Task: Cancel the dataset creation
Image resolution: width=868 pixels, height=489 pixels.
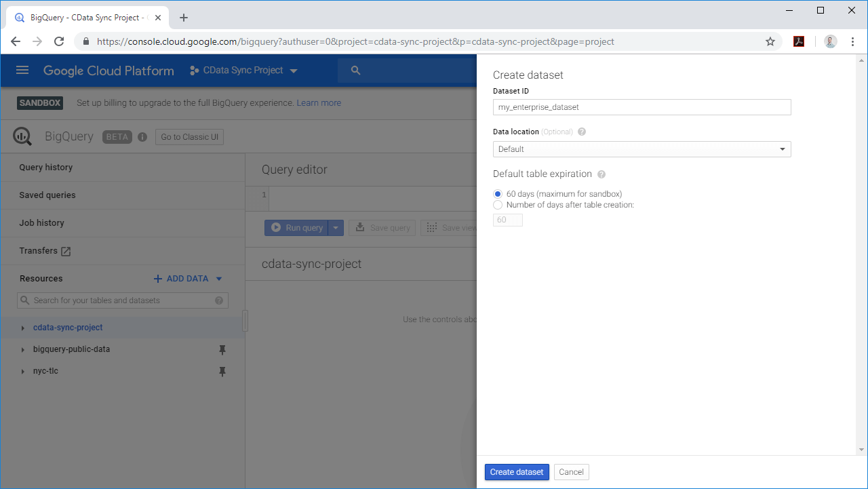Action: 571,472
